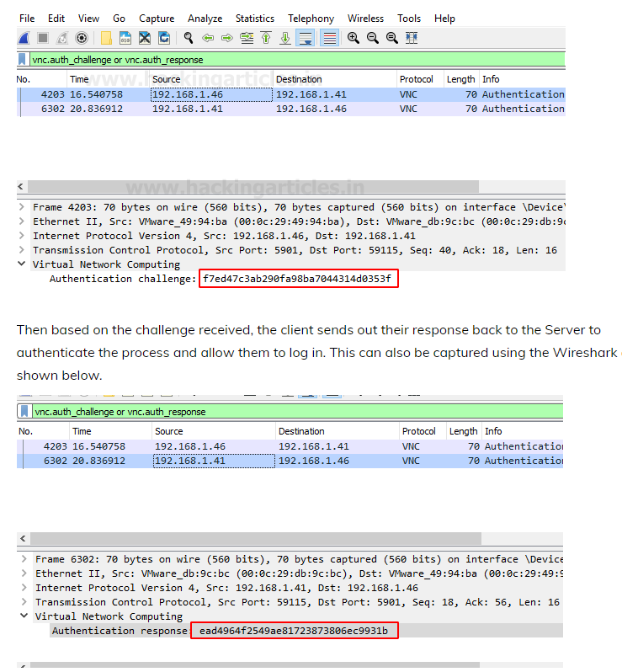Jump to the last packet icon
The width and height of the screenshot is (622, 672).
pos(285,38)
